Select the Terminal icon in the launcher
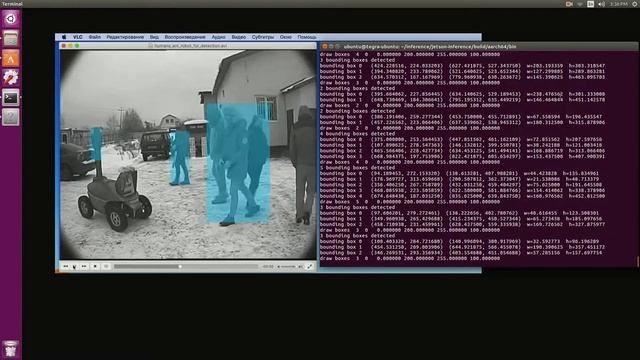The width and height of the screenshot is (640, 360). (11, 98)
